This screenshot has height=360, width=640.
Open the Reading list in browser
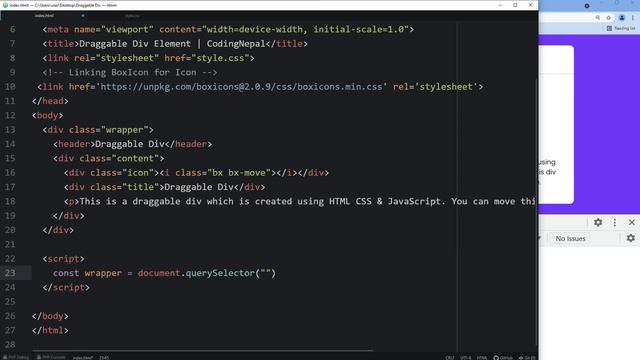point(621,28)
